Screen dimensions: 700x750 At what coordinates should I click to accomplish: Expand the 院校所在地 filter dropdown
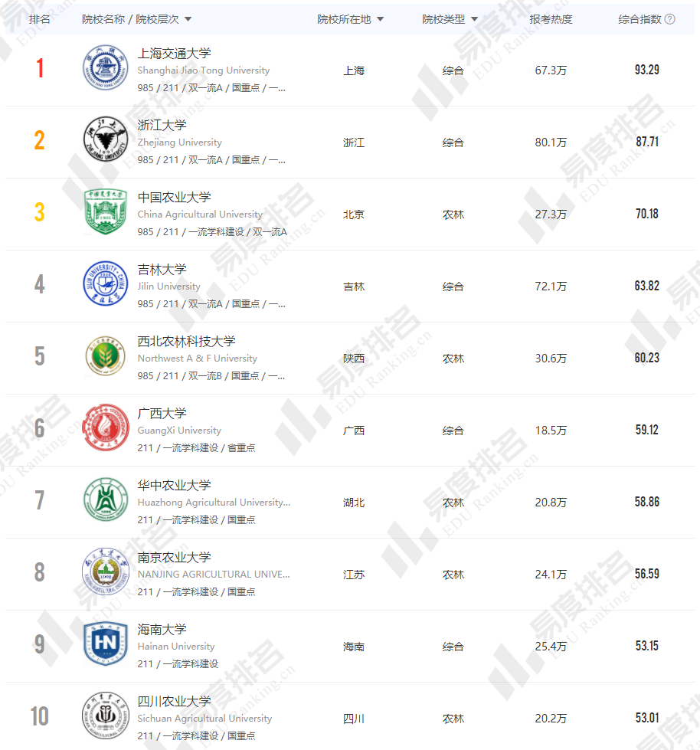point(381,19)
